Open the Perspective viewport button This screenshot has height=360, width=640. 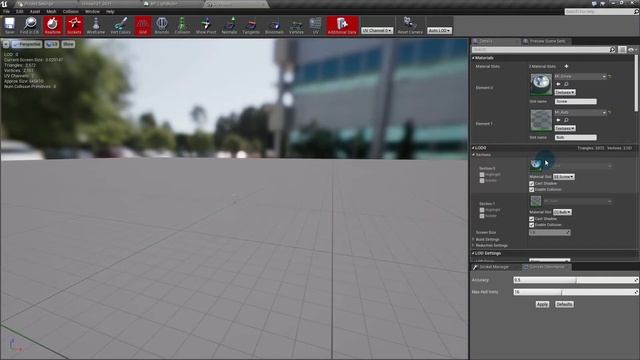pyautogui.click(x=27, y=44)
